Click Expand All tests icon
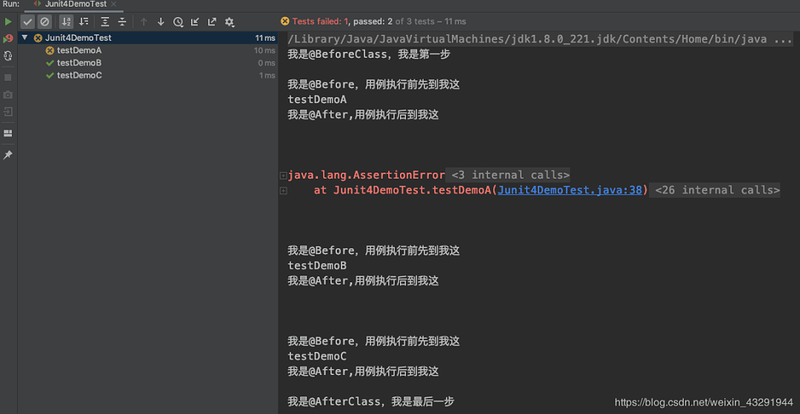Screen dimensions: 800x414 104,21
